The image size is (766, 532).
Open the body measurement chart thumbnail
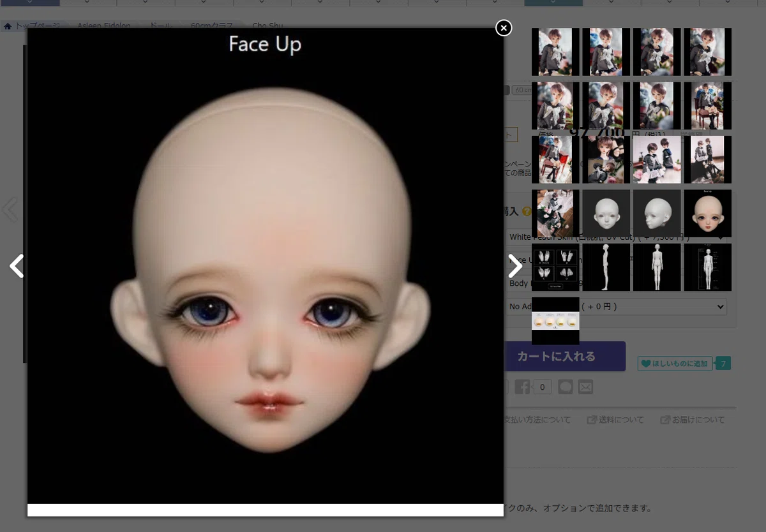(707, 267)
